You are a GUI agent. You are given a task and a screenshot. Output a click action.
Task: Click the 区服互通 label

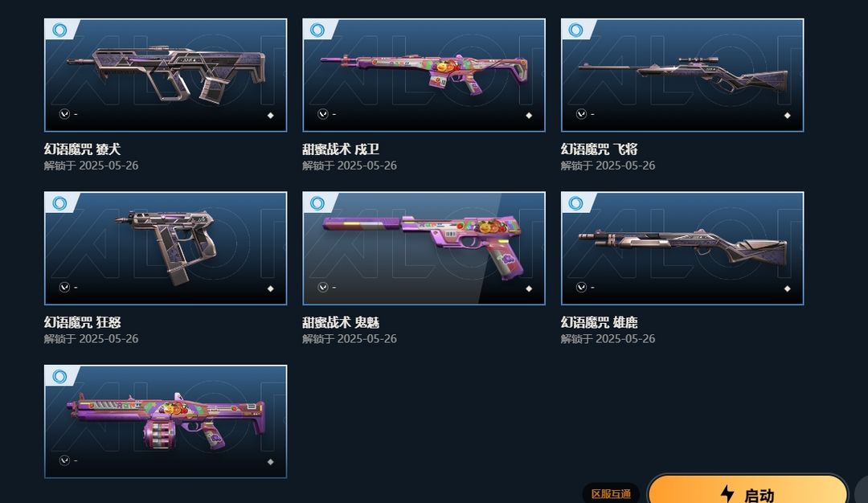point(611,493)
